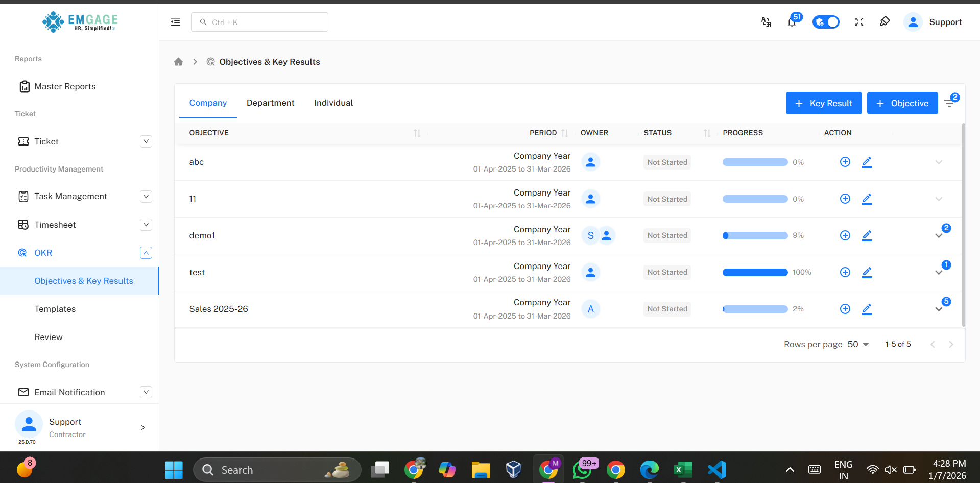Screen dimensions: 980x483
Task: Expand the test objective row chevron
Action: click(x=939, y=272)
